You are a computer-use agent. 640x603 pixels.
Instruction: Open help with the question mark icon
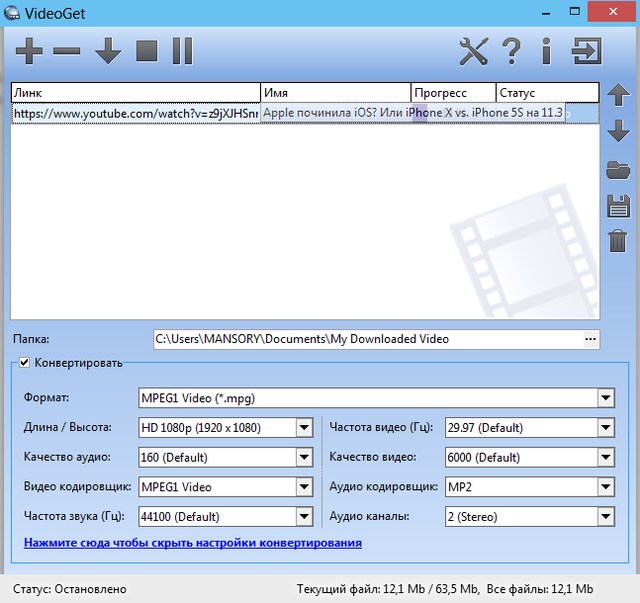[511, 50]
